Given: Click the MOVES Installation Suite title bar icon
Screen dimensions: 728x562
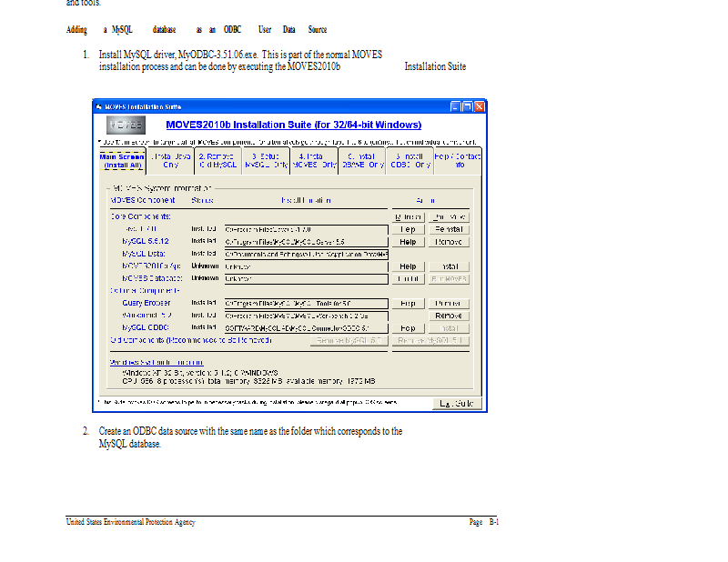Looking at the screenshot, I should point(100,106).
